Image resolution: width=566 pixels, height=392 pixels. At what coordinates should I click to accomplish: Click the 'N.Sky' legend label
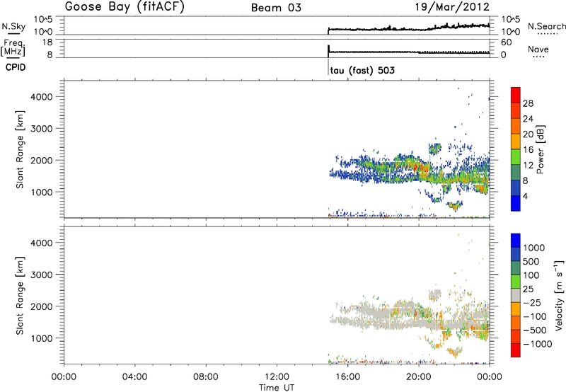pyautogui.click(x=13, y=26)
